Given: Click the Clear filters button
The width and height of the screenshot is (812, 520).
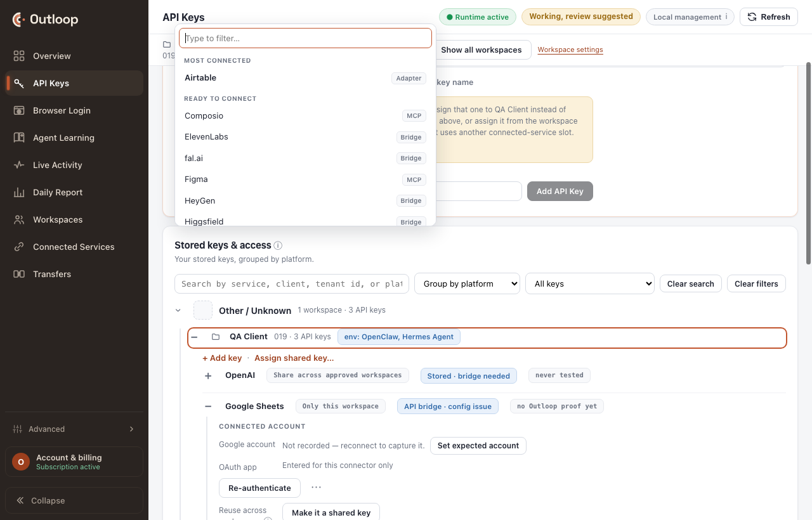Looking at the screenshot, I should (x=756, y=283).
